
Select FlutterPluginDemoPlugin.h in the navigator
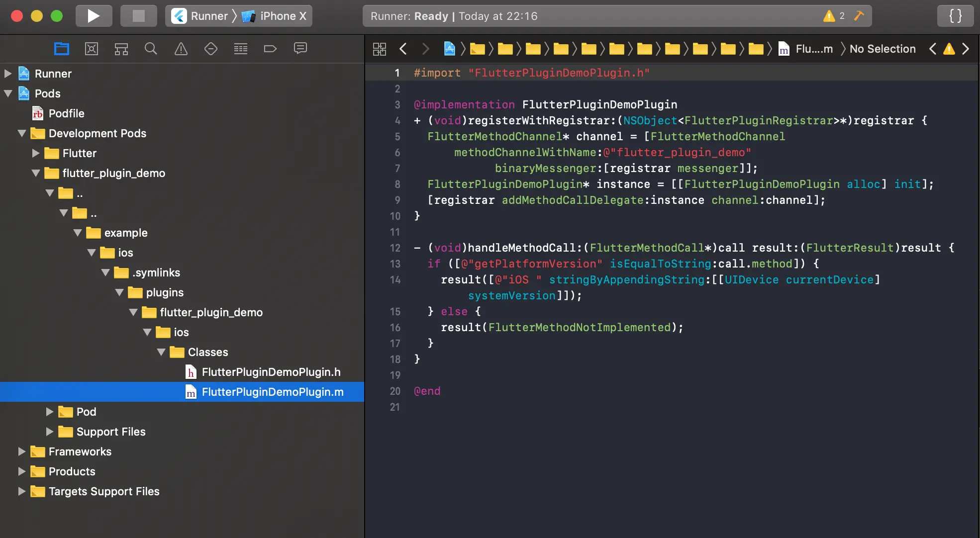(271, 372)
